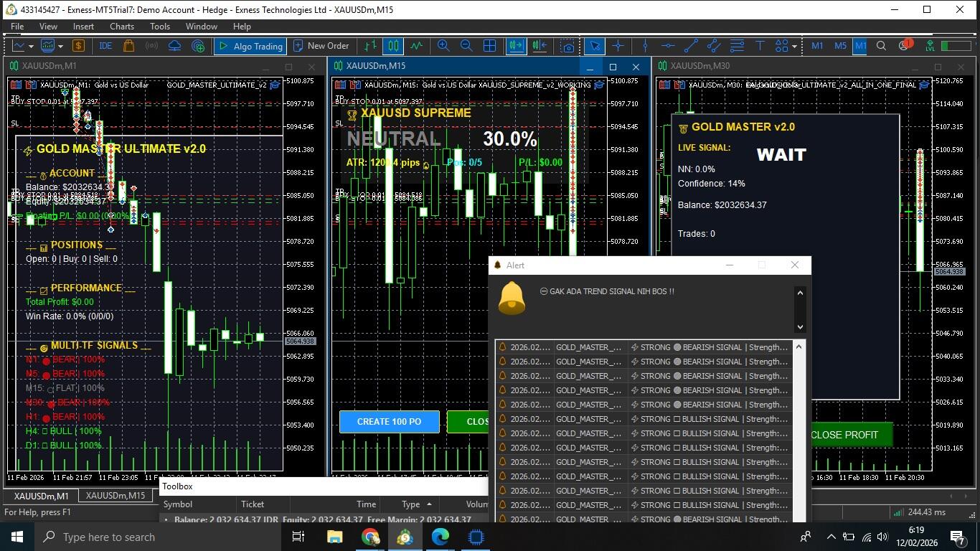Screen dimensions: 980x551
Task: Select the text label tool
Action: (x=760, y=46)
